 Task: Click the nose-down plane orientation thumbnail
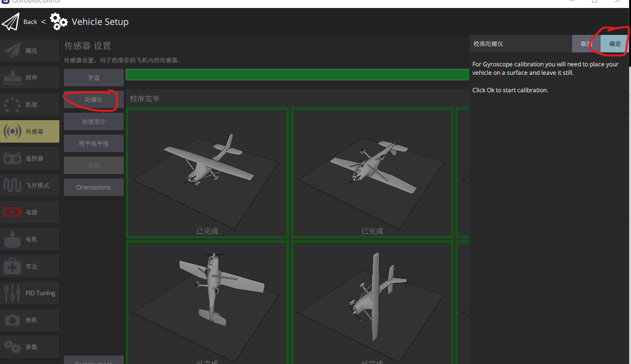(208, 303)
